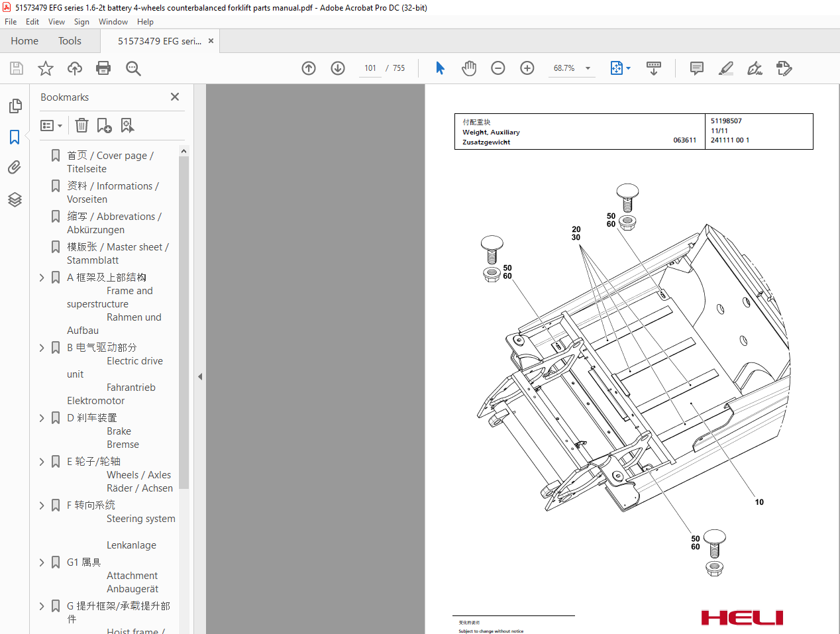840x634 pixels.
Task: Choose the Selection arrow tool
Action: (x=440, y=68)
